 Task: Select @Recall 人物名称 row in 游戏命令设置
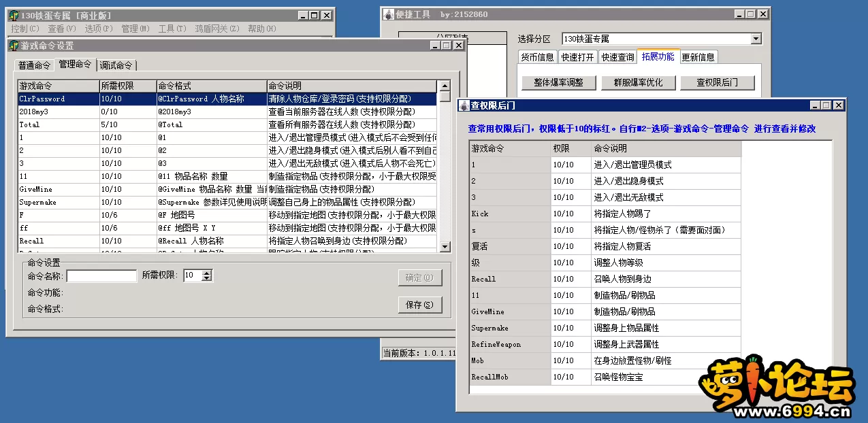(x=227, y=241)
